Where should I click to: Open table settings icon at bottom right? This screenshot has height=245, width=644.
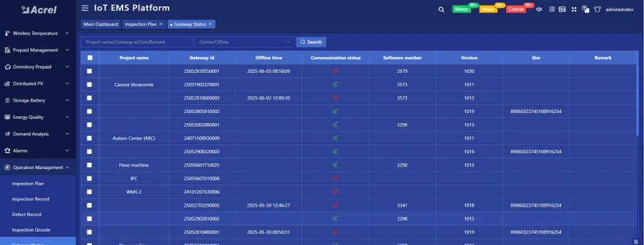636,241
